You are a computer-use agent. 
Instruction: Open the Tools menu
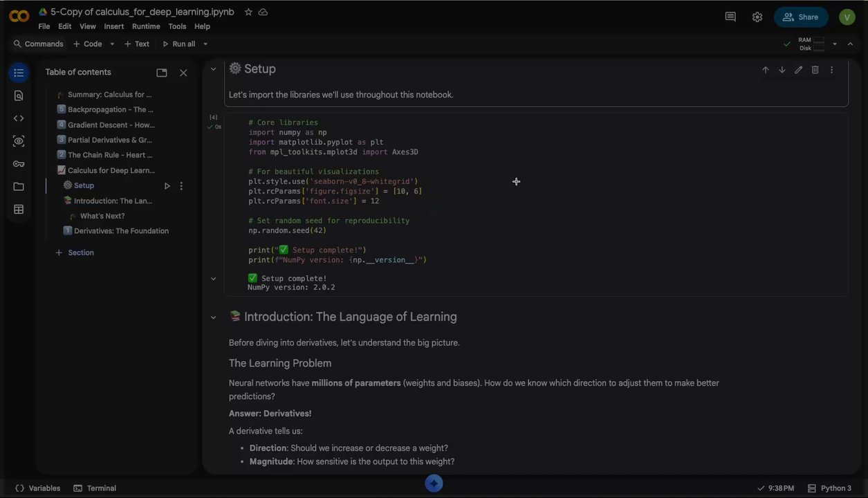(x=177, y=26)
